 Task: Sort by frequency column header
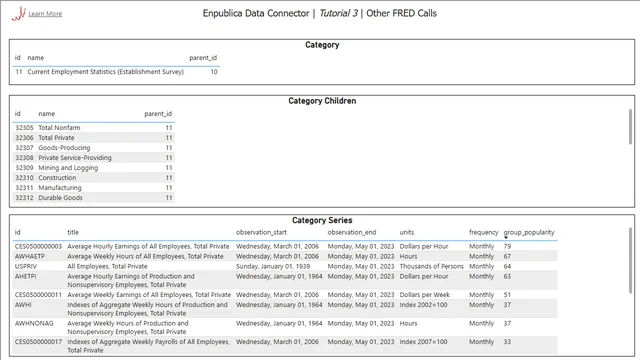point(484,232)
